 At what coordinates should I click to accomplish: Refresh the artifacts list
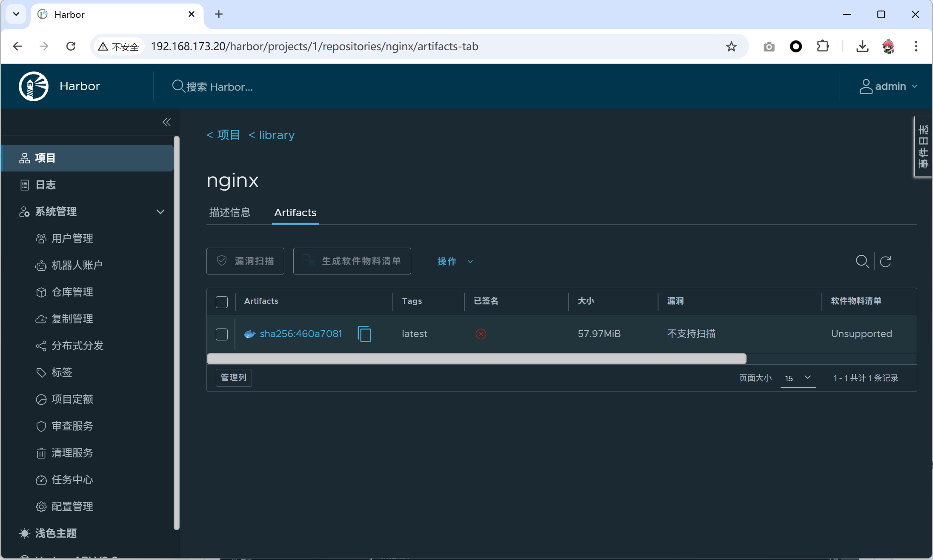886,261
